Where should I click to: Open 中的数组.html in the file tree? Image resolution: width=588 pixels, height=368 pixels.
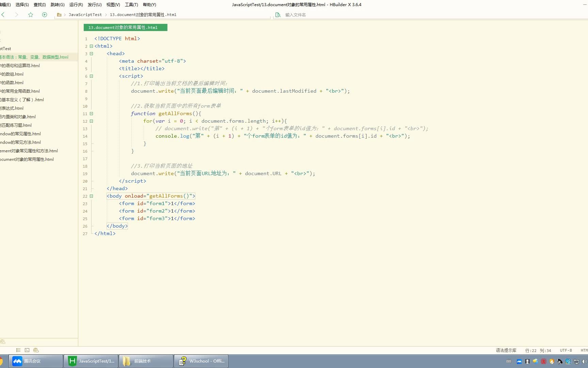pyautogui.click(x=12, y=74)
